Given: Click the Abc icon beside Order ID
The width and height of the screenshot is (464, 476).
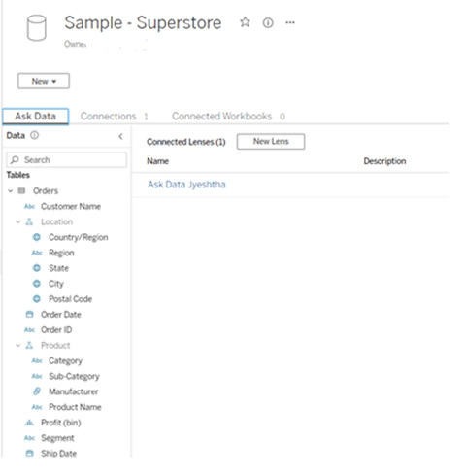Looking at the screenshot, I should 29,330.
